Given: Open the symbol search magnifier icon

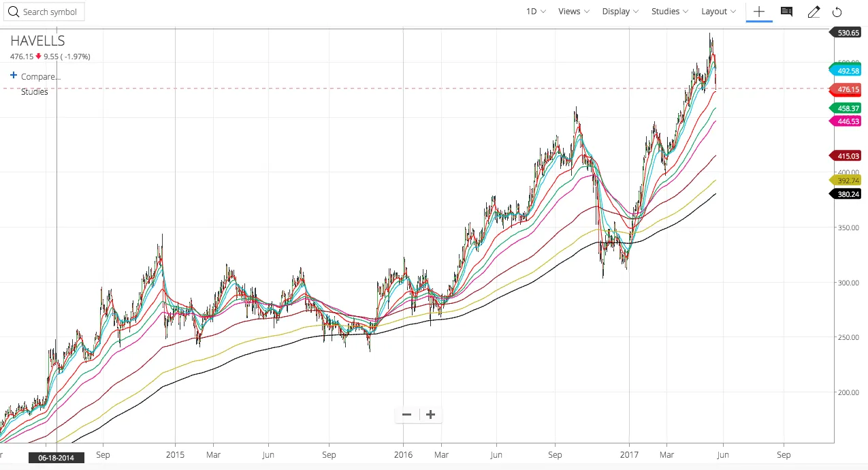Looking at the screenshot, I should tap(14, 12).
